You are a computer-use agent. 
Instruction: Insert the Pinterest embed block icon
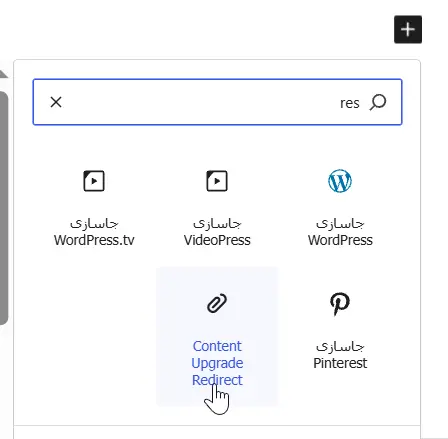[x=340, y=304]
